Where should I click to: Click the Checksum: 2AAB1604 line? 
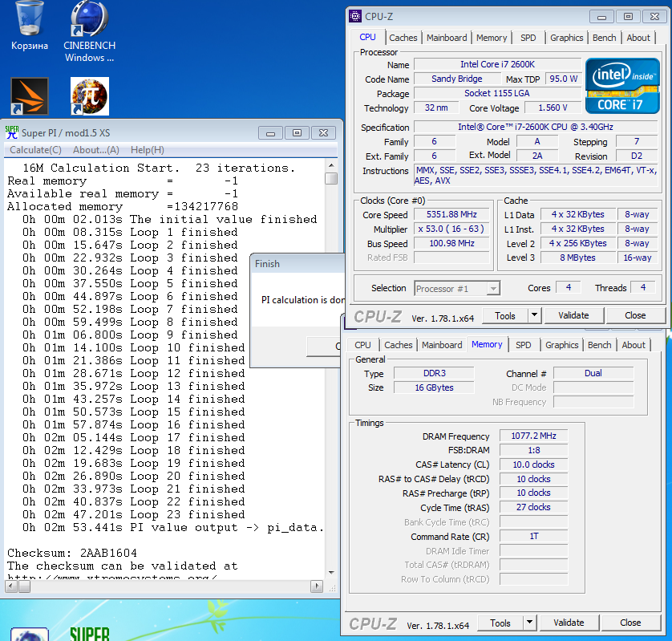(72, 553)
